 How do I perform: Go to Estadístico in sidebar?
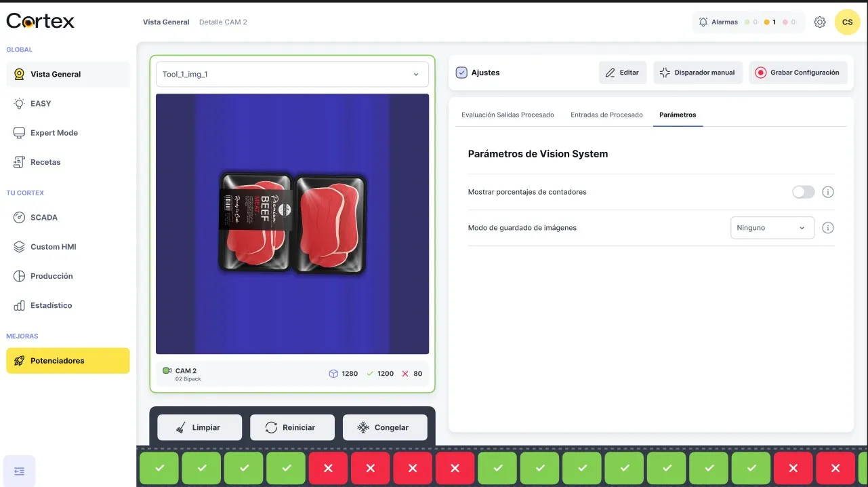click(51, 305)
